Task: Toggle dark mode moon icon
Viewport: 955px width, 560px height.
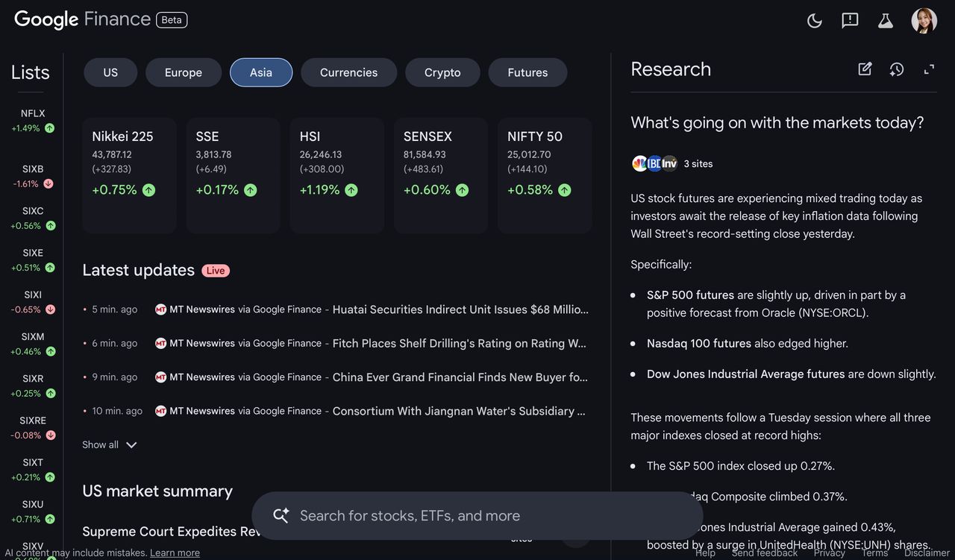Action: coord(815,21)
